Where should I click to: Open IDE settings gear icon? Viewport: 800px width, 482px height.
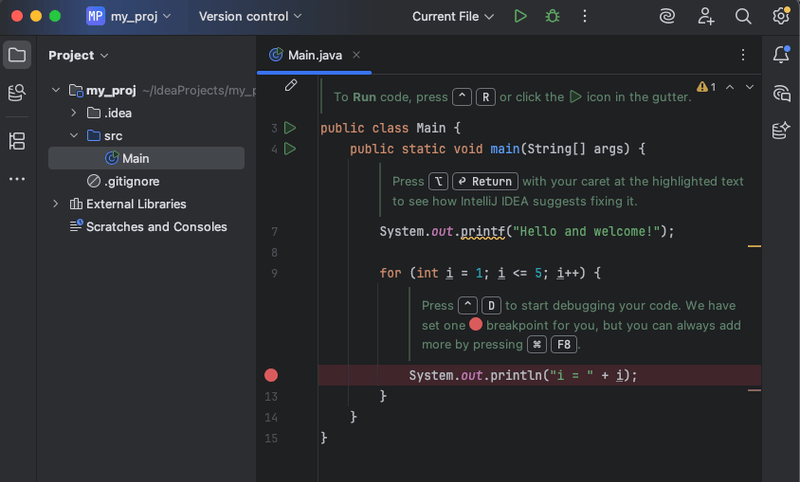pos(781,16)
